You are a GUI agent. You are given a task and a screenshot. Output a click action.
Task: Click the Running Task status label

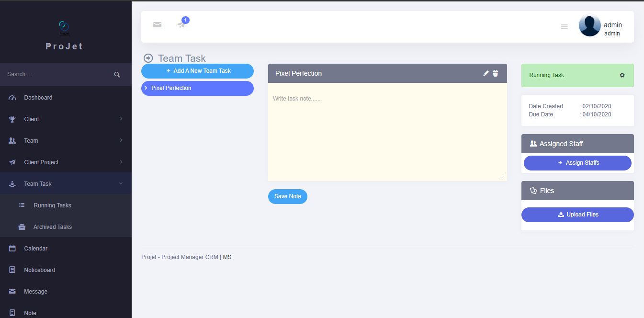[x=547, y=75]
